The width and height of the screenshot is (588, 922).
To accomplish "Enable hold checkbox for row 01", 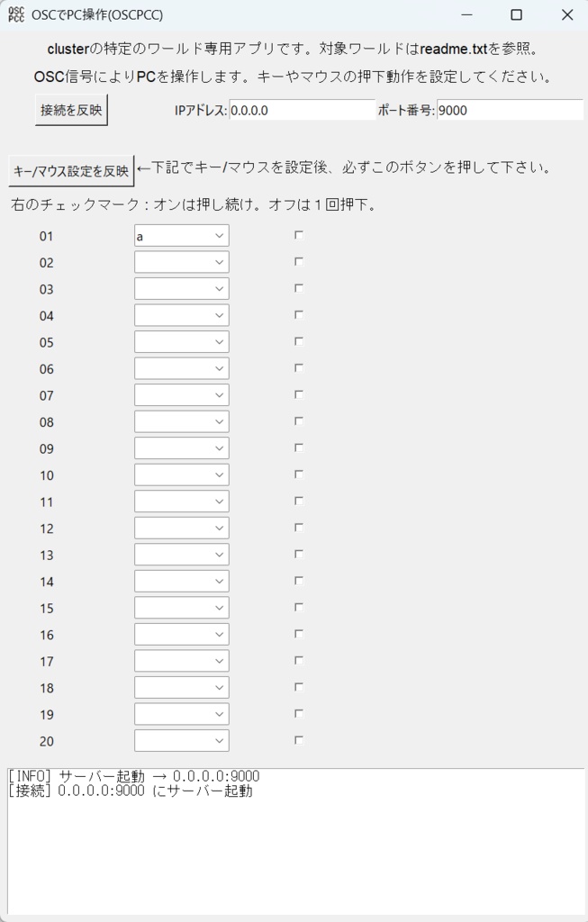I will coord(299,235).
